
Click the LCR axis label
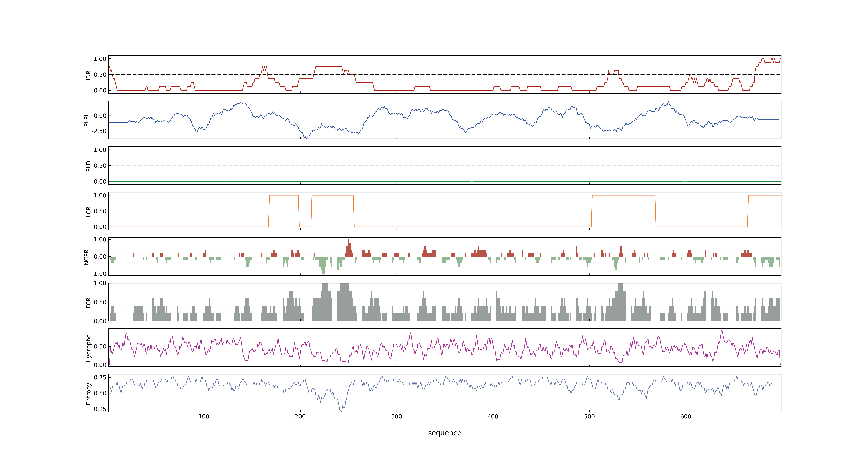[89, 212]
